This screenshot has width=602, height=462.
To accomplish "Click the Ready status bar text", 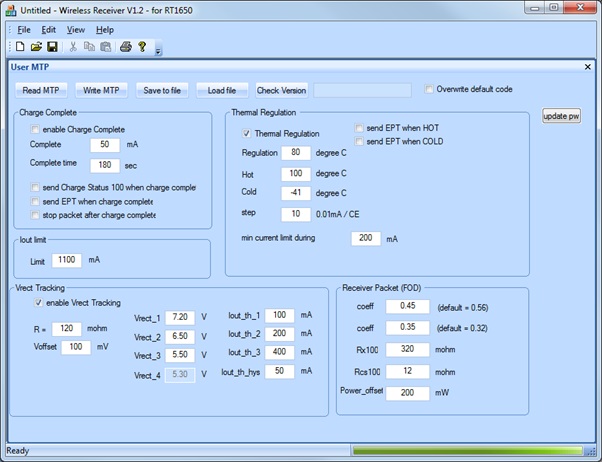I will (18, 451).
